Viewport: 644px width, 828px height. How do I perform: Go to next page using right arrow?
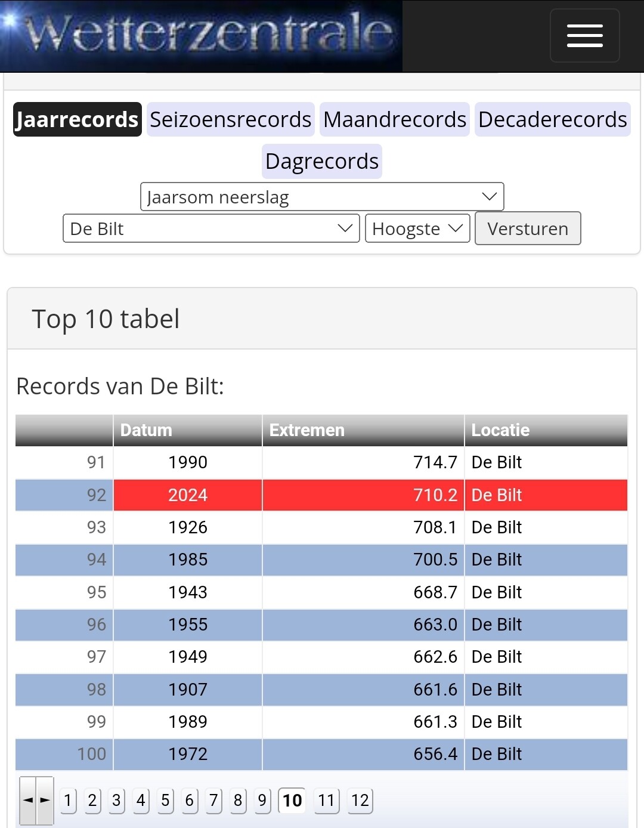click(x=45, y=800)
